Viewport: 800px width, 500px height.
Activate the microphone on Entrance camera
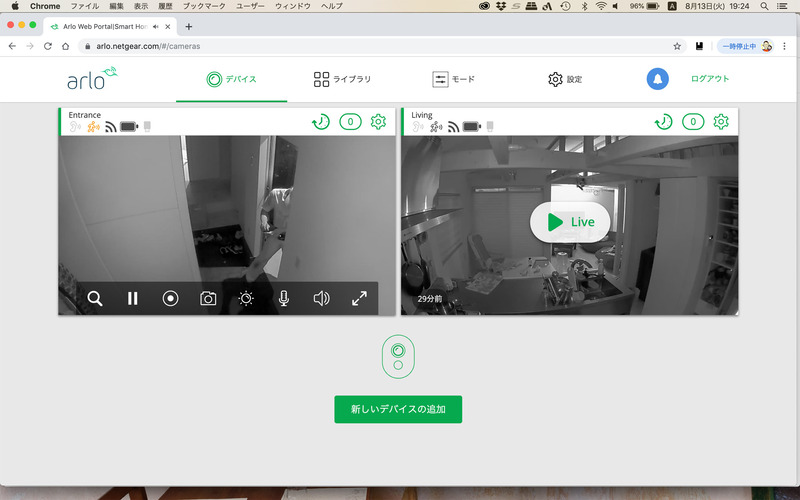(284, 298)
